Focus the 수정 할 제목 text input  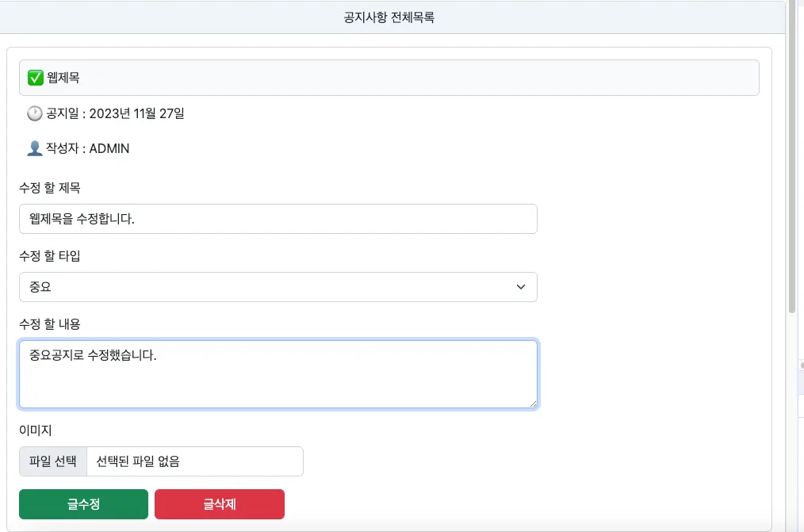click(x=278, y=219)
